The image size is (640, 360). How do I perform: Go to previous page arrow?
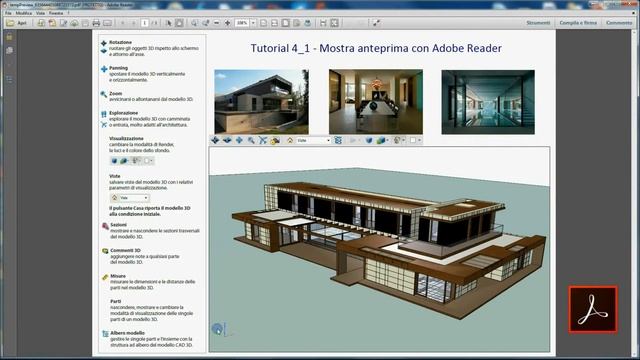pos(122,23)
